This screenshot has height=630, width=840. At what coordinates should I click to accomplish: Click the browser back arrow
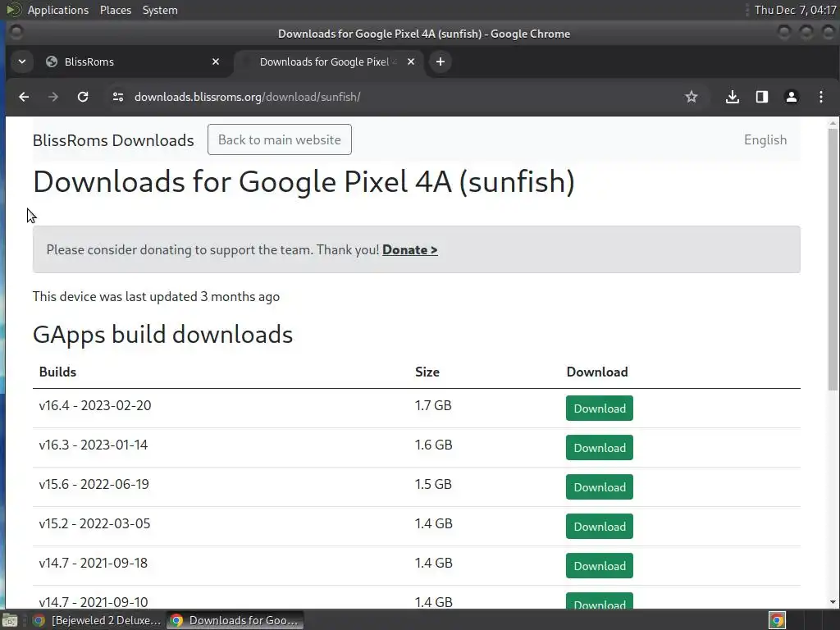pos(24,97)
